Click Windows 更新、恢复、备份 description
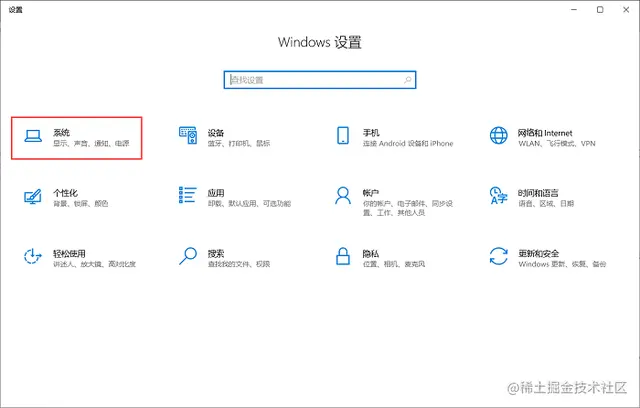The height and width of the screenshot is (408, 640). click(x=562, y=264)
